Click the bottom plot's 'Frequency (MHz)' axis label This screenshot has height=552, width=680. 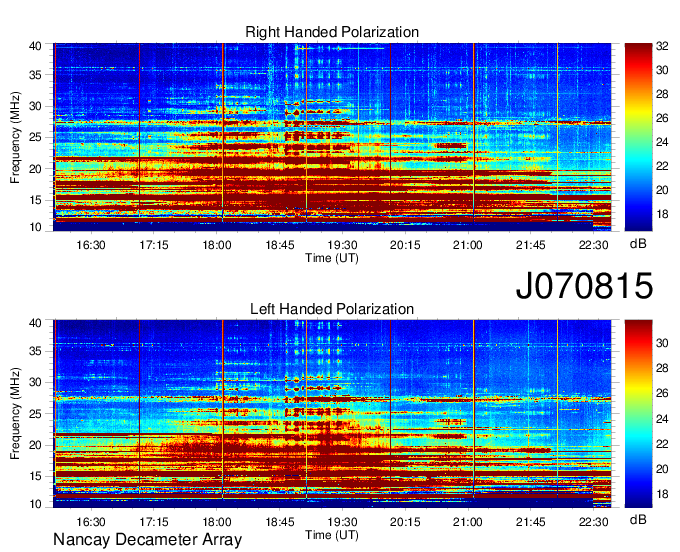coord(15,414)
